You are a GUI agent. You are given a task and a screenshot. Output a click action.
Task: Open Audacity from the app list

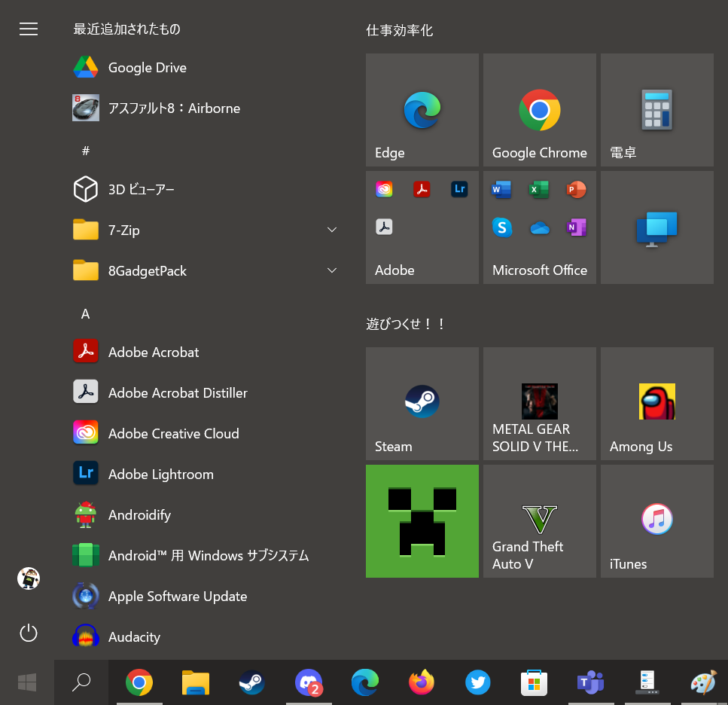[x=134, y=636]
